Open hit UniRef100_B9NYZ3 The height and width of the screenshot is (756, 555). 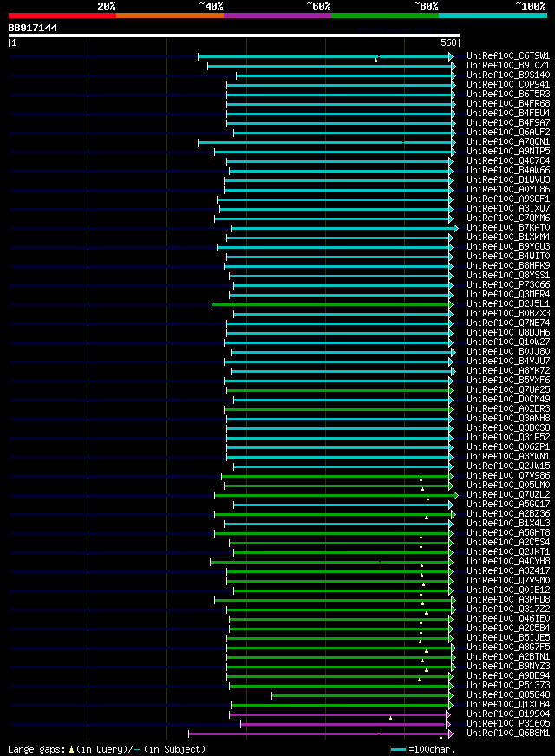click(508, 667)
